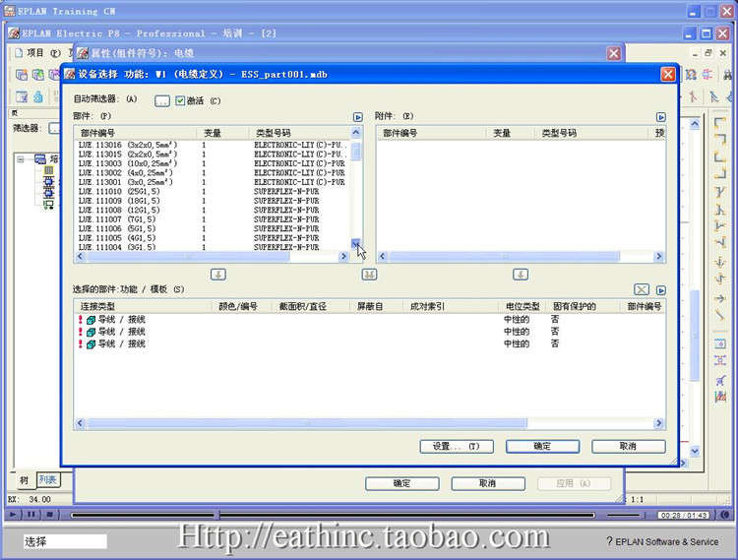
Task: Confirm device selection with 确定 button
Action: pyautogui.click(x=542, y=446)
